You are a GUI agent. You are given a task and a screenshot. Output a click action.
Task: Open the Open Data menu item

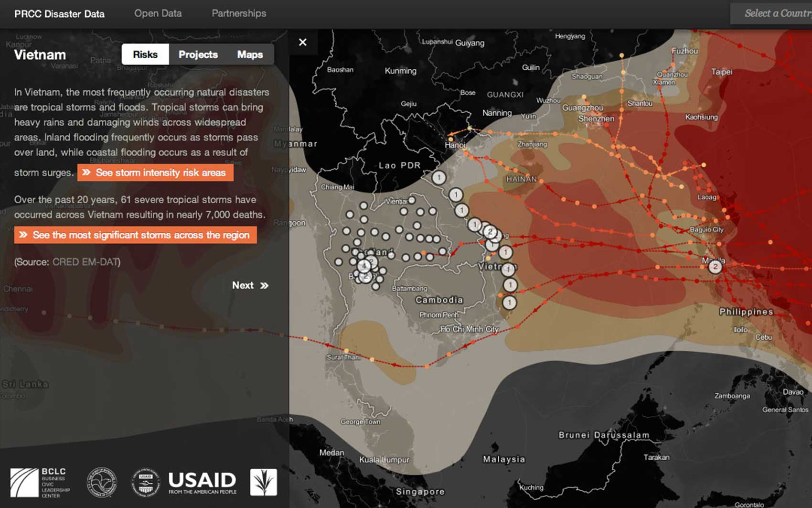click(158, 13)
